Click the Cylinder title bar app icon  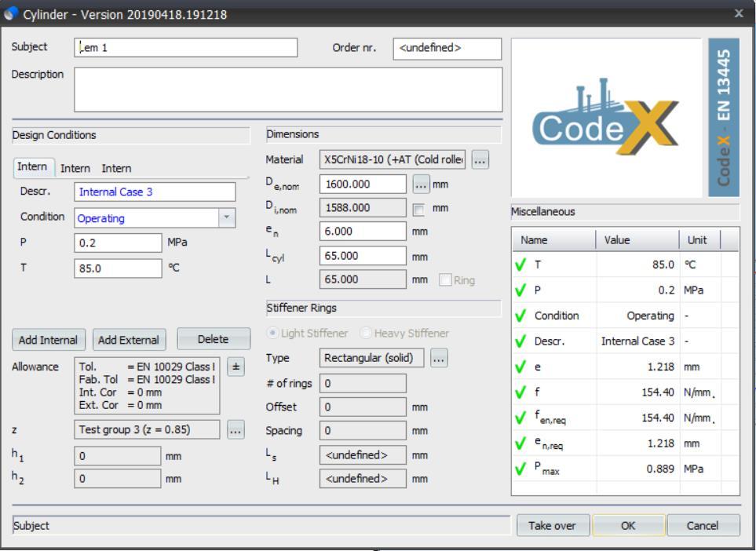pyautogui.click(x=11, y=14)
